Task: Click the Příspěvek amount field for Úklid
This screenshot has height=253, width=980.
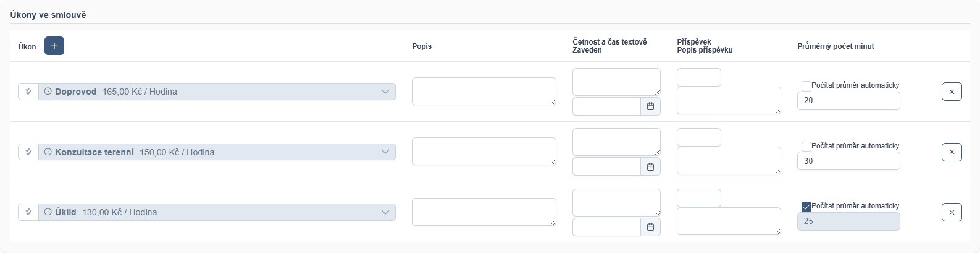Action: click(699, 198)
